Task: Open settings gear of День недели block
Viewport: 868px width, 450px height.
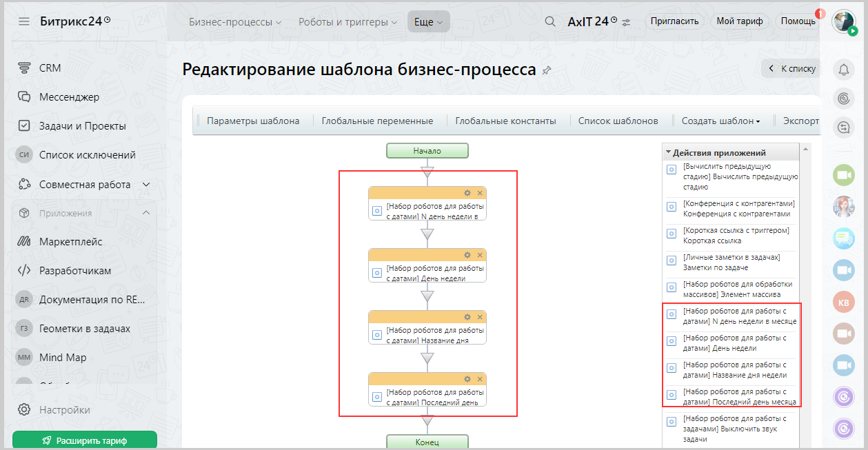Action: 467,255
